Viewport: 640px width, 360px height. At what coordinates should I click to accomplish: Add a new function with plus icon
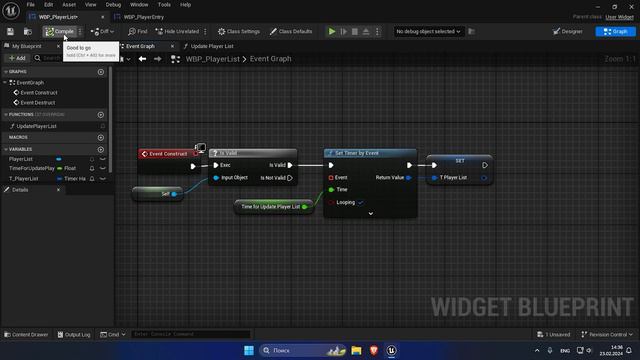coord(101,115)
